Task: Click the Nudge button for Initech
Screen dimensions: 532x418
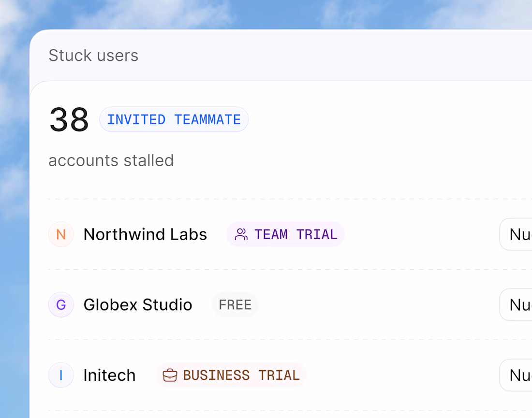Action: tap(516, 375)
